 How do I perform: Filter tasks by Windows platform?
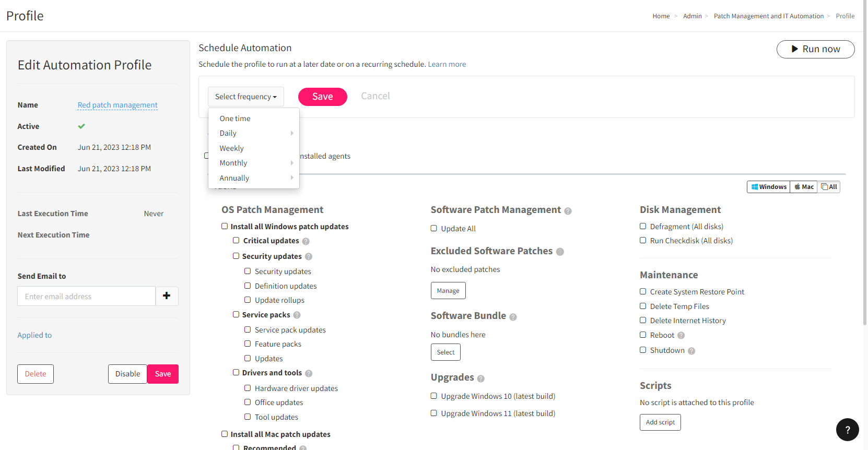[x=769, y=187]
